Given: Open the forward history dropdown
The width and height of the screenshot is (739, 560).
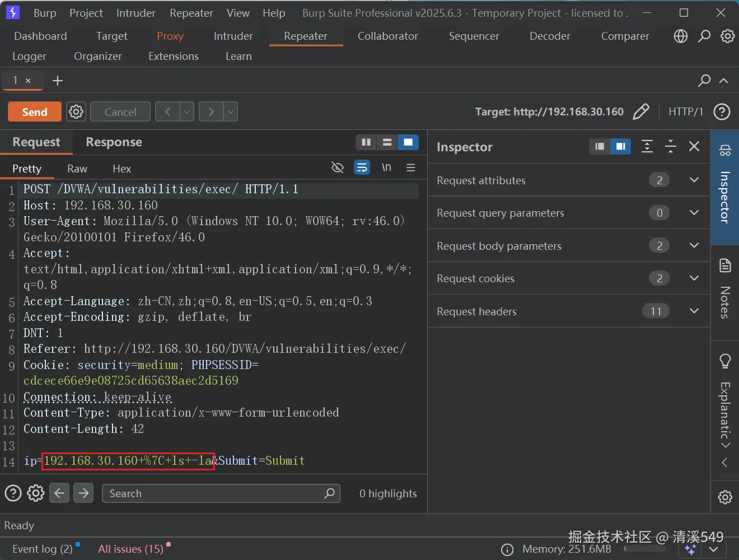Looking at the screenshot, I should tap(231, 111).
